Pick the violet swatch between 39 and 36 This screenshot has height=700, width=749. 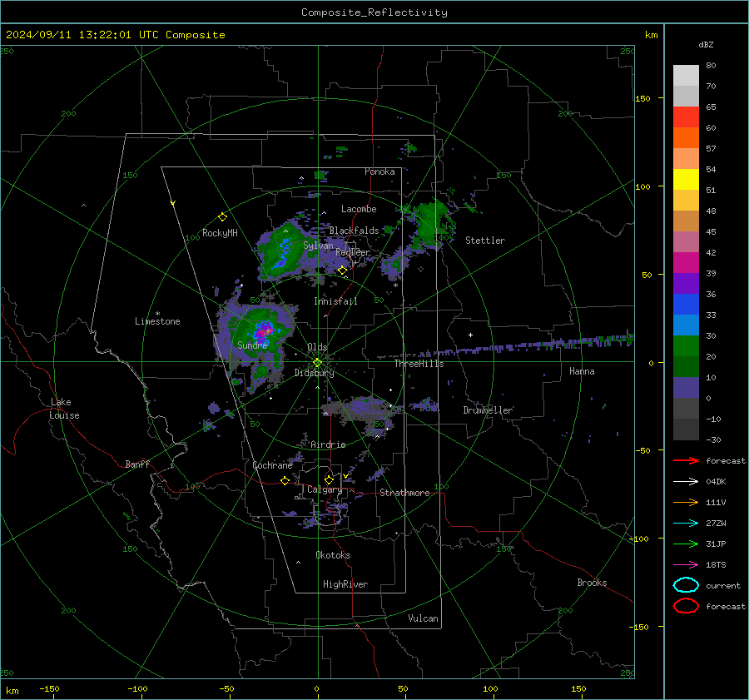tap(686, 284)
